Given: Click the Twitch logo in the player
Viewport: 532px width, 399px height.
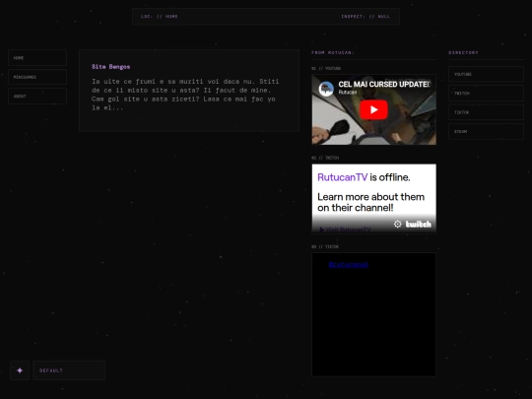Looking at the screenshot, I should [x=419, y=224].
